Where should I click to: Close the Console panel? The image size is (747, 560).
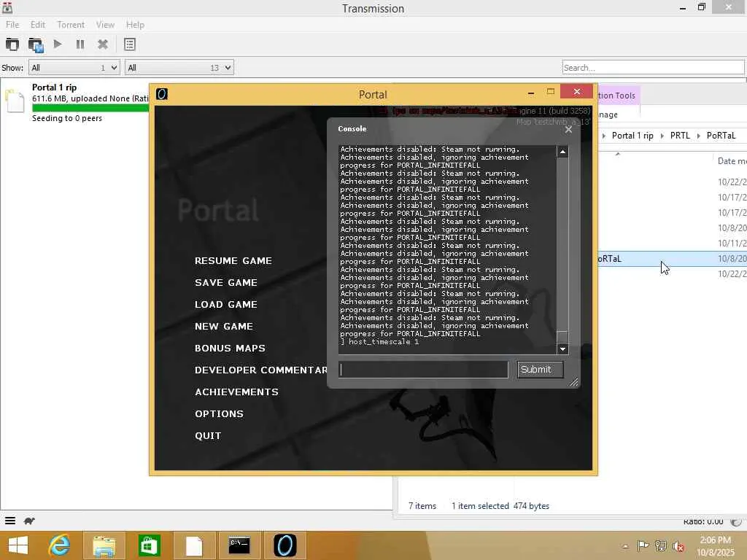pos(568,130)
